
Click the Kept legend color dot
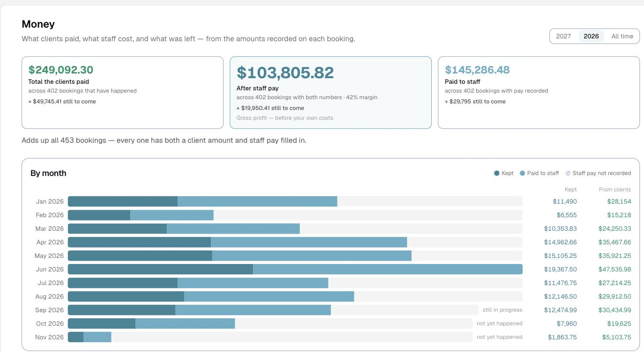(497, 173)
